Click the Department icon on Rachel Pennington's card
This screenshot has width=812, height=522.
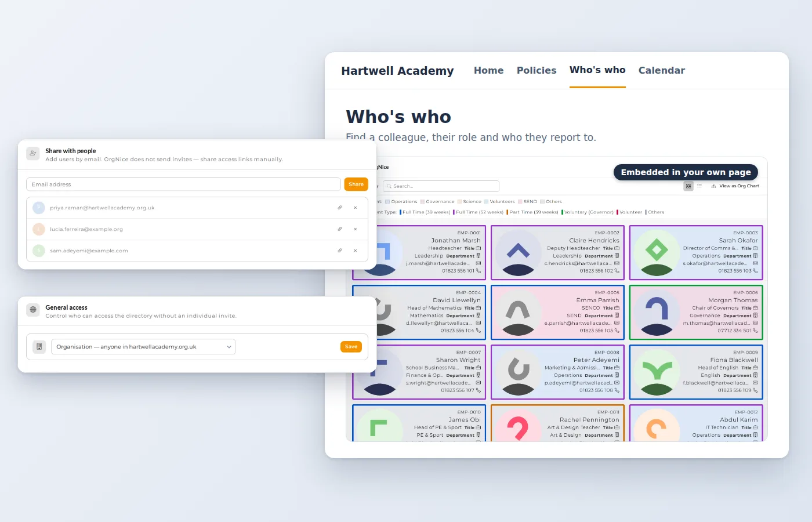pos(617,435)
